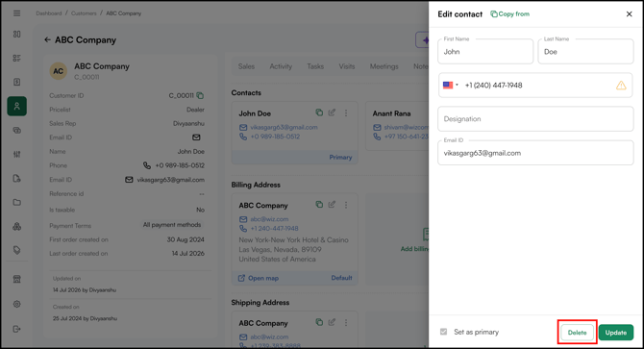Click the Copy from link
The width and height of the screenshot is (644, 349).
(x=509, y=14)
